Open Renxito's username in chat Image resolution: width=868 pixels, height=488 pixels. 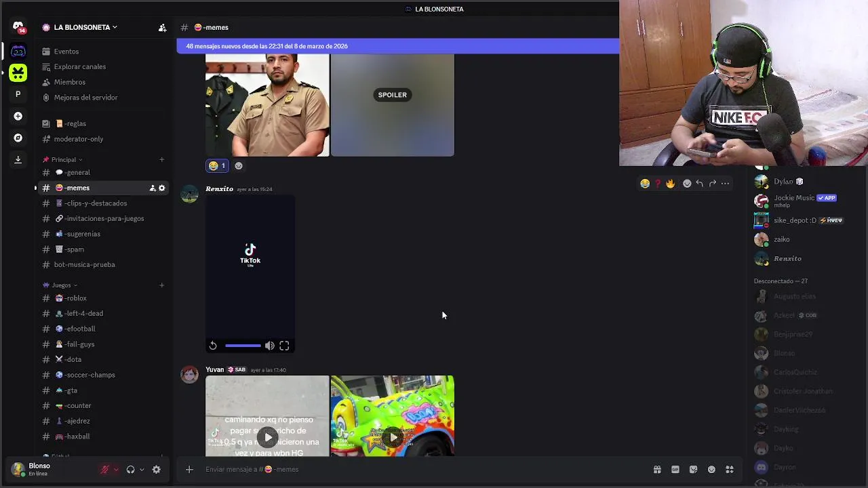point(219,189)
